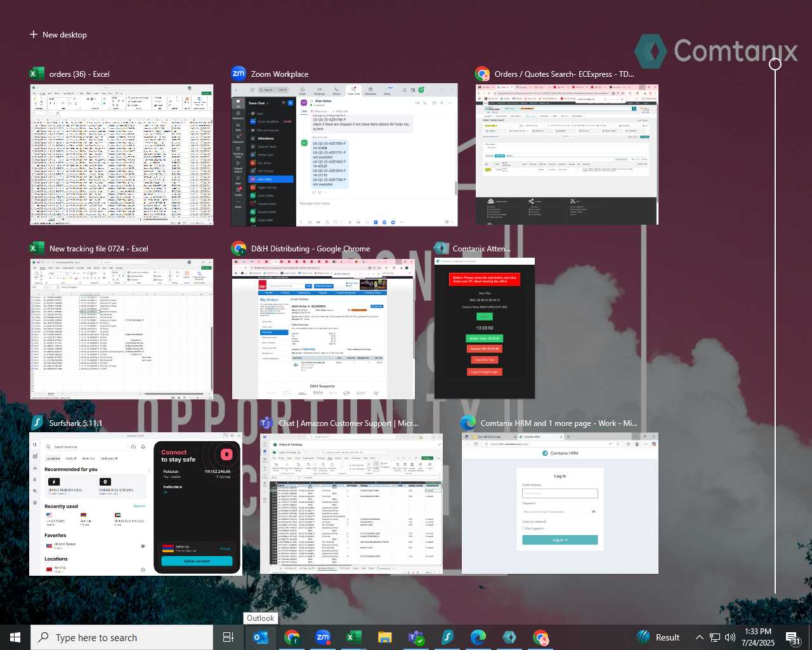The image size is (812, 650).
Task: Open Microsoft Teams from the taskbar
Action: pyautogui.click(x=416, y=637)
